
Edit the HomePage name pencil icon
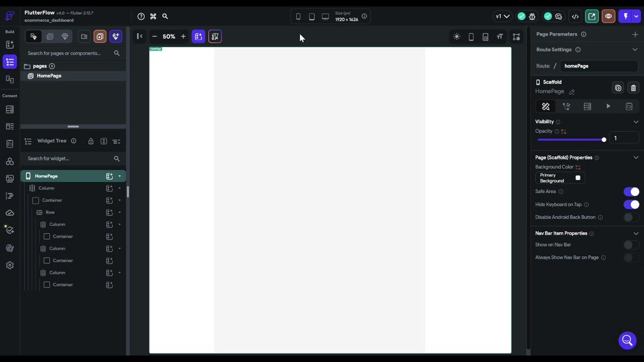coord(572,92)
